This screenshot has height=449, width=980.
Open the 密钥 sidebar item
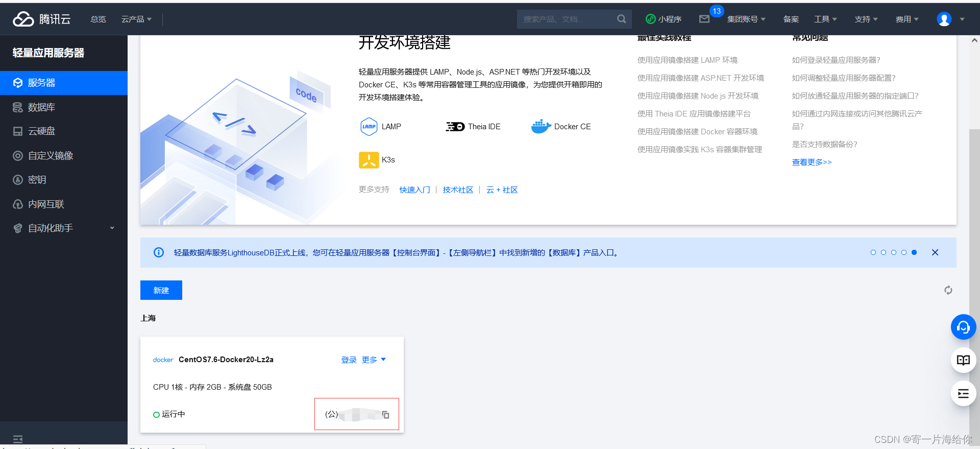pyautogui.click(x=64, y=180)
